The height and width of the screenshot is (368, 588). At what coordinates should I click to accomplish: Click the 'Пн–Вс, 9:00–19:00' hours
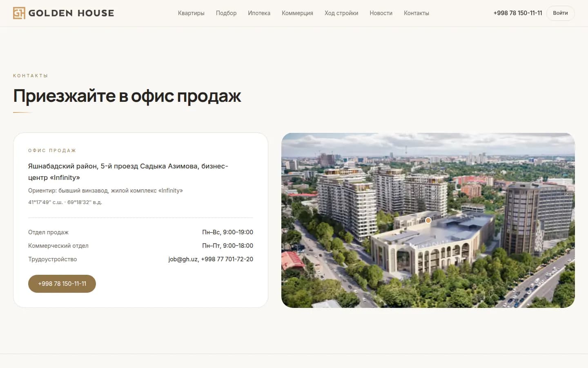[x=227, y=232]
